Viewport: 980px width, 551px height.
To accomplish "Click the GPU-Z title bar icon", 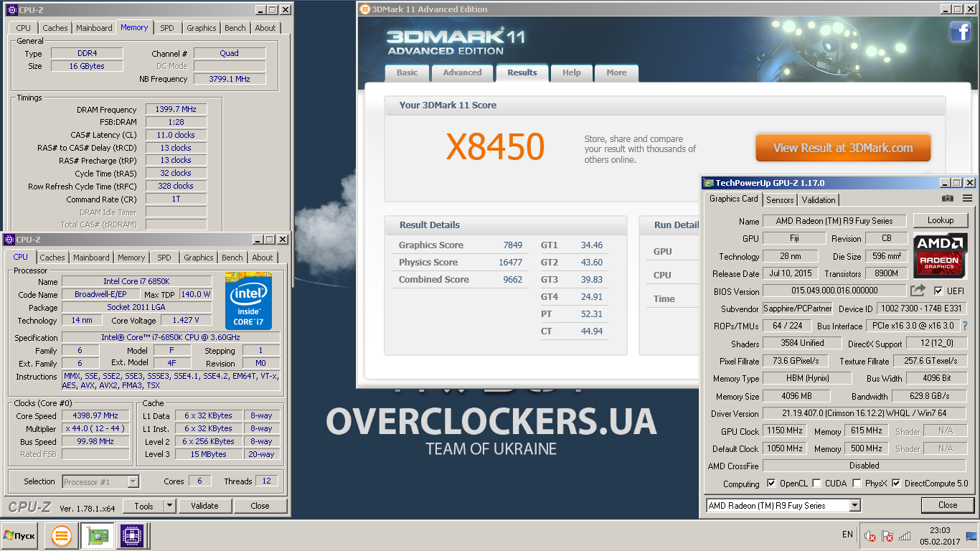I will [708, 183].
